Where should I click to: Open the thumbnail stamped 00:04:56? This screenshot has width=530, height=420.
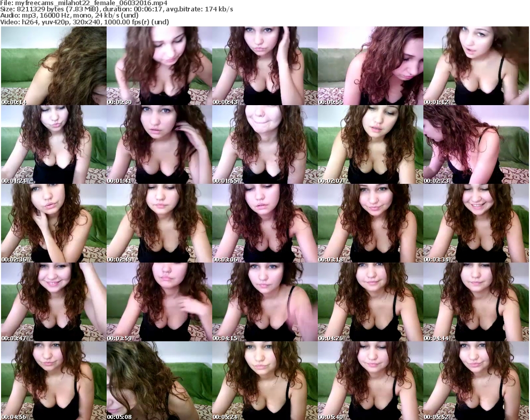tap(54, 381)
